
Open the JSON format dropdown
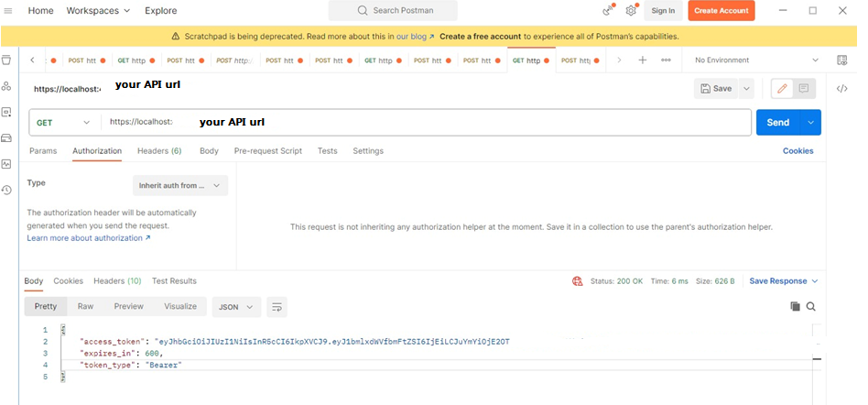(236, 306)
